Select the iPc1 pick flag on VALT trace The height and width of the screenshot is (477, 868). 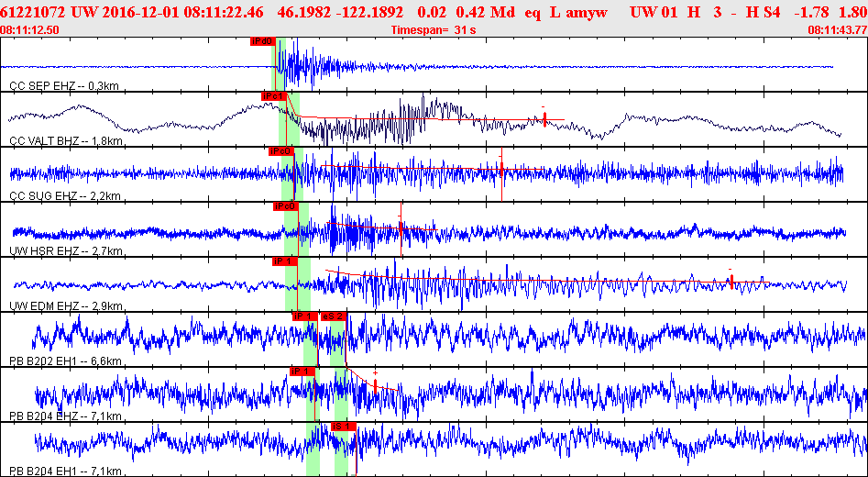point(274,96)
